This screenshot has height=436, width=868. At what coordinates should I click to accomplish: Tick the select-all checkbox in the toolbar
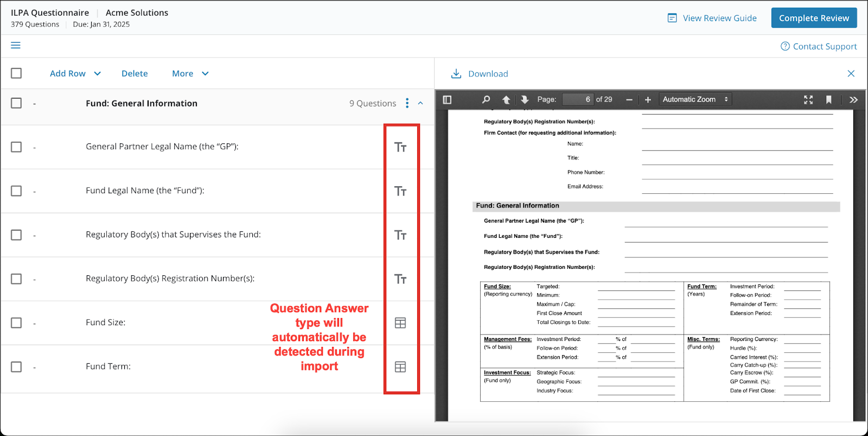click(x=16, y=73)
